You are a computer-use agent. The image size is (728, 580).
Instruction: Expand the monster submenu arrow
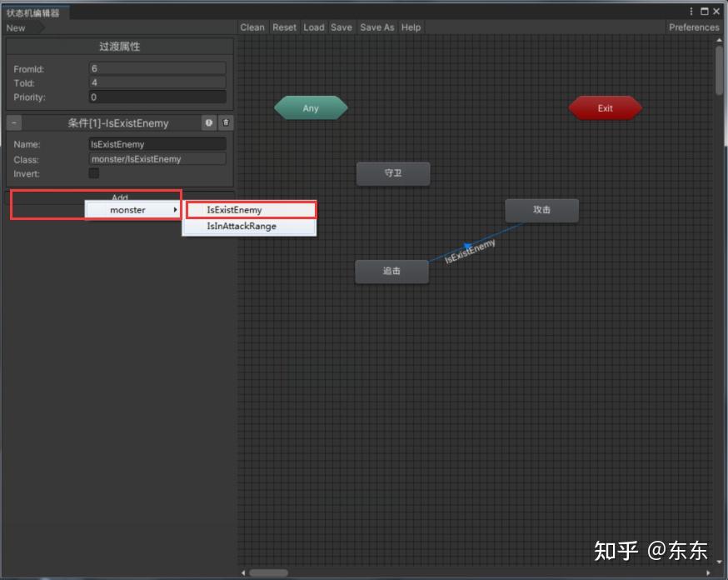point(176,210)
